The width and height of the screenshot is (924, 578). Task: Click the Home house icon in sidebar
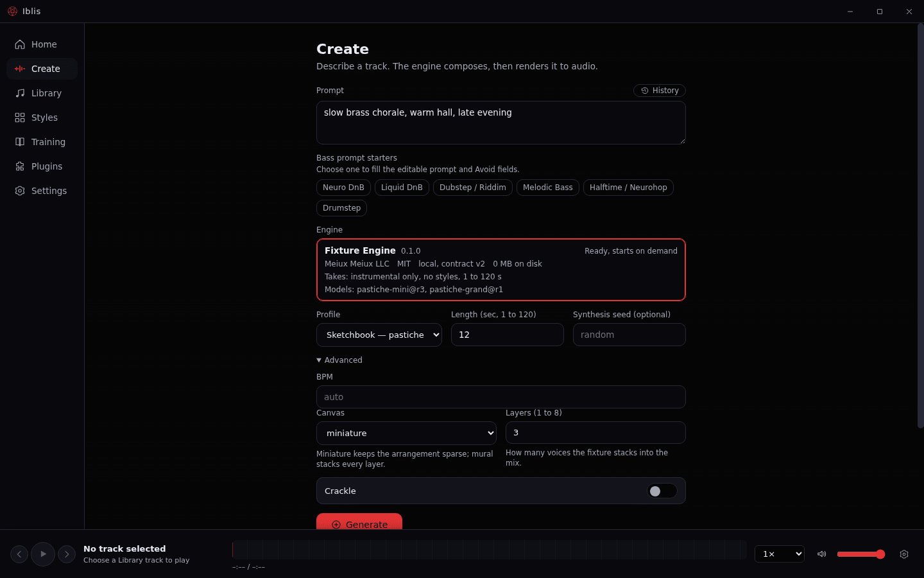(20, 44)
